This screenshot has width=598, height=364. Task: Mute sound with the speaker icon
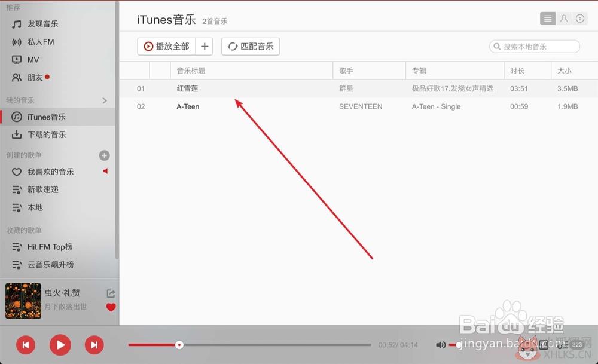(x=441, y=345)
